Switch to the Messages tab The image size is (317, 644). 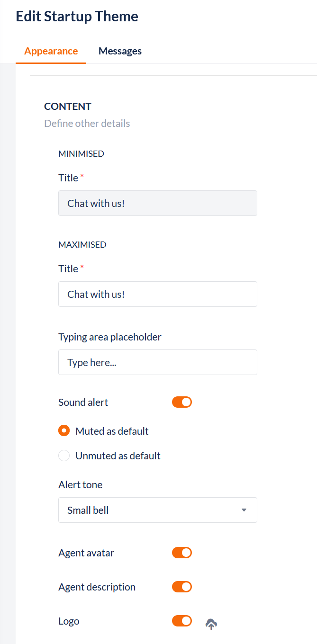pos(120,51)
